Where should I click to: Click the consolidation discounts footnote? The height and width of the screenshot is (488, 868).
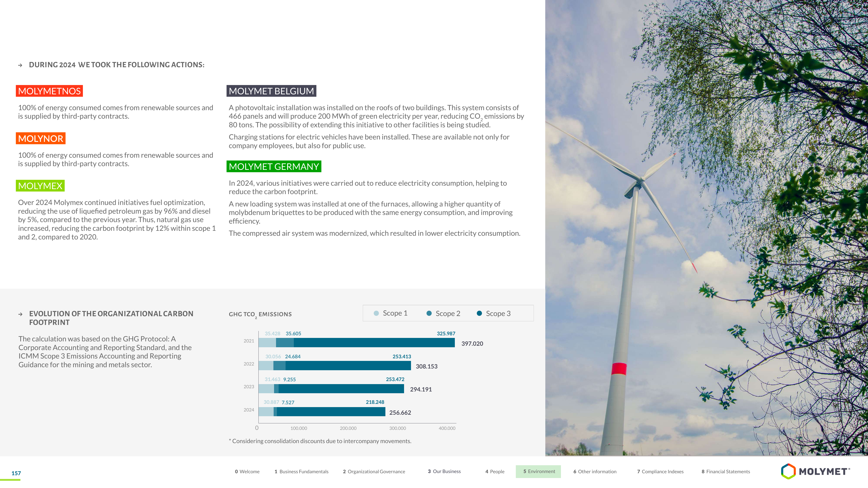pyautogui.click(x=320, y=441)
